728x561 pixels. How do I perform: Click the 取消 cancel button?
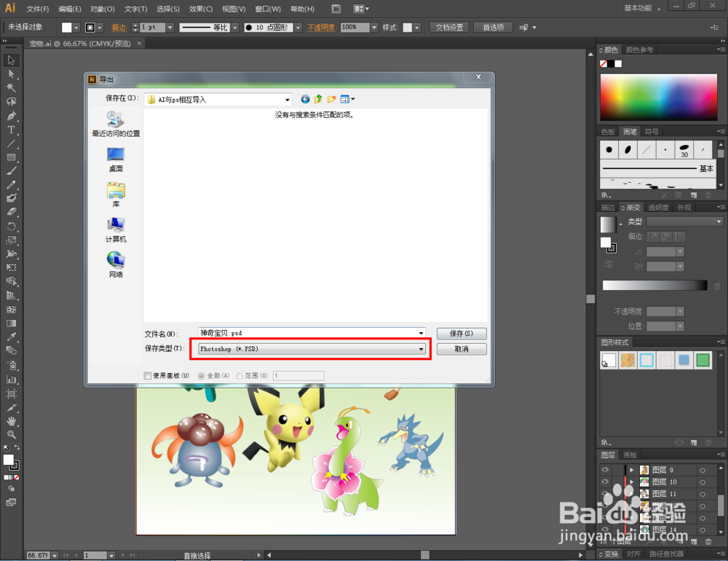(x=462, y=349)
